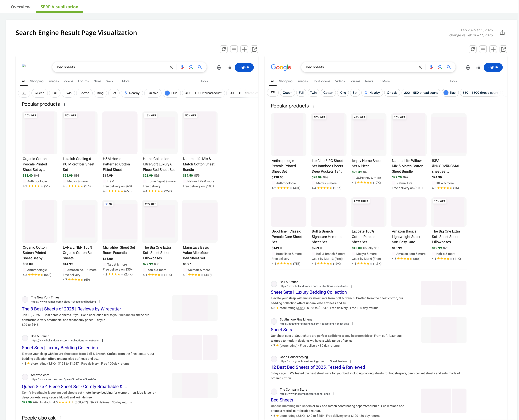This screenshot has height=420, width=519.
Task: Toggle the King filter chip in right preview
Action: [x=343, y=93]
